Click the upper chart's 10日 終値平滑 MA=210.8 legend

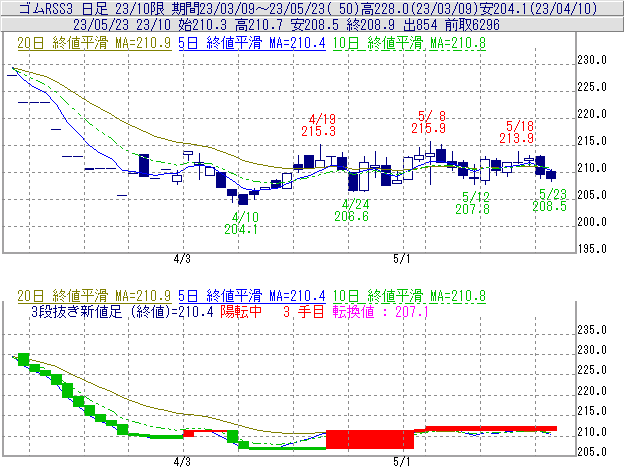pyautogui.click(x=409, y=43)
